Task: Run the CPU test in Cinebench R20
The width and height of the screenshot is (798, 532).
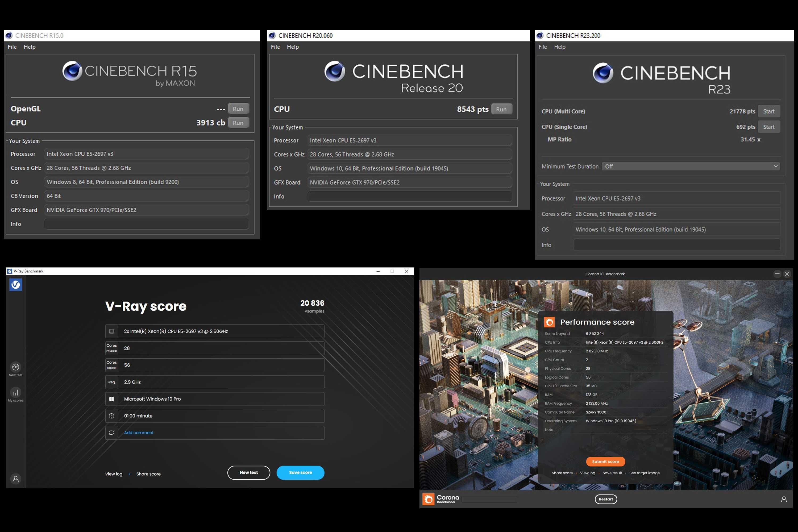Action: click(x=501, y=109)
